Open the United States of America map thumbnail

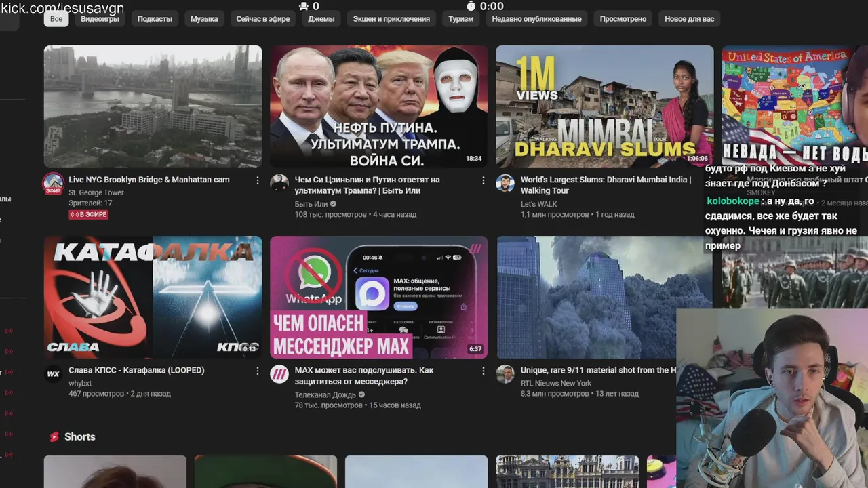click(x=795, y=105)
